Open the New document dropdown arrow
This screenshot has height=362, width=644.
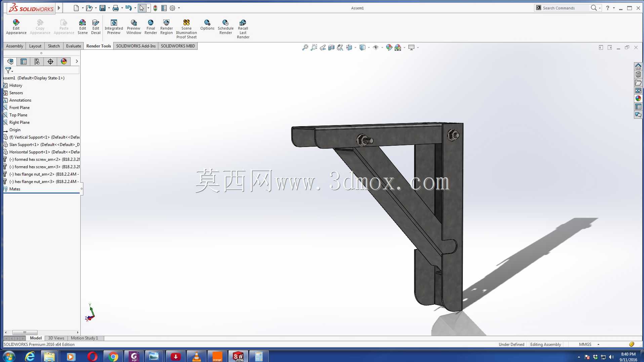click(83, 8)
